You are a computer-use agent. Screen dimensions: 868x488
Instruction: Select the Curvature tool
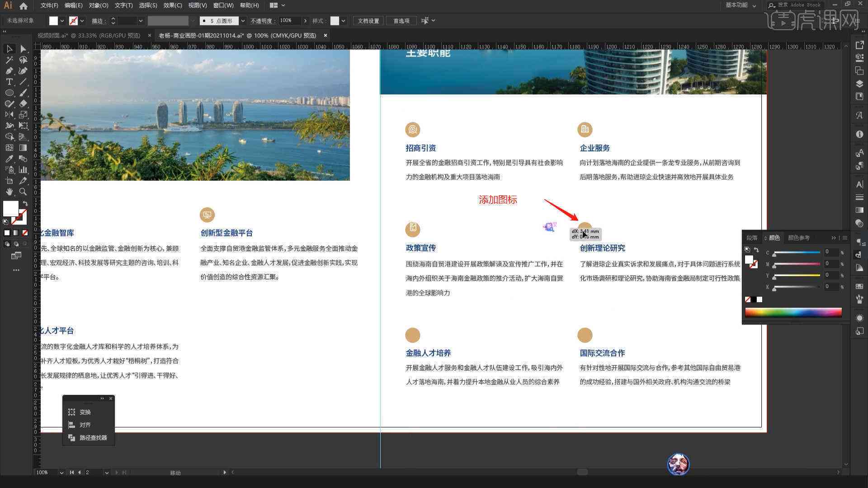pyautogui.click(x=23, y=71)
